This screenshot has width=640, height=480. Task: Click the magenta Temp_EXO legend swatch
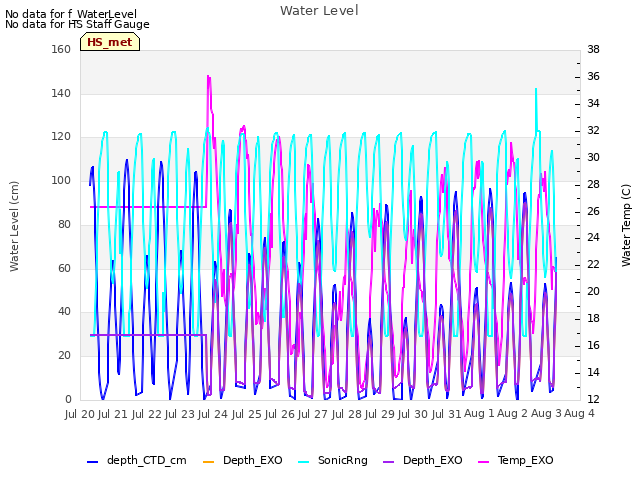(483, 462)
